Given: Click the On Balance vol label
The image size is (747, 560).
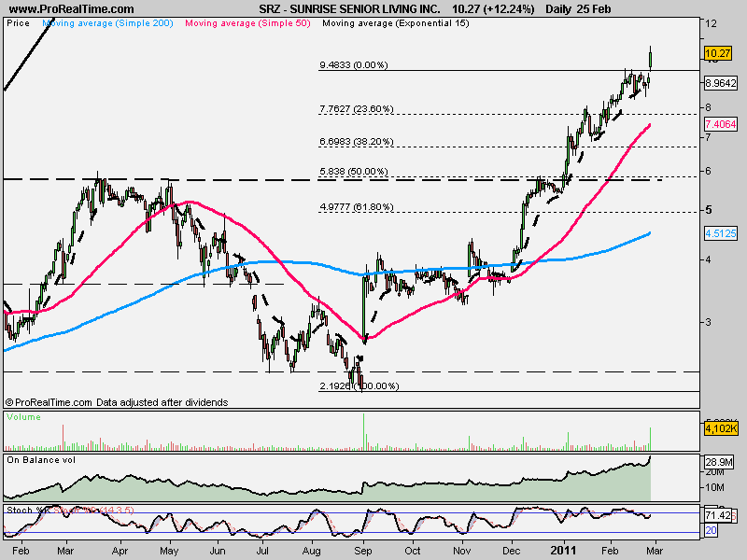Looking at the screenshot, I should point(41,460).
